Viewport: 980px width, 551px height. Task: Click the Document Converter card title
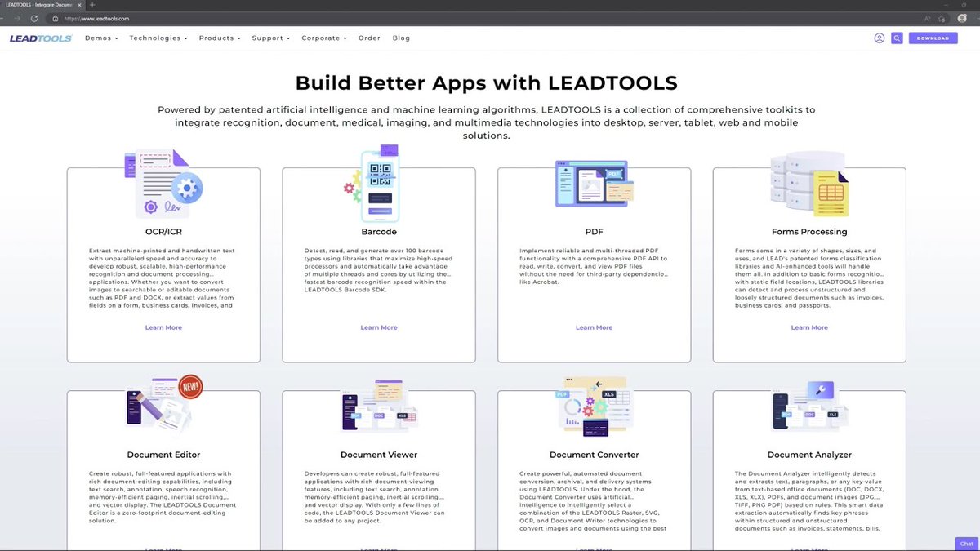pos(595,455)
